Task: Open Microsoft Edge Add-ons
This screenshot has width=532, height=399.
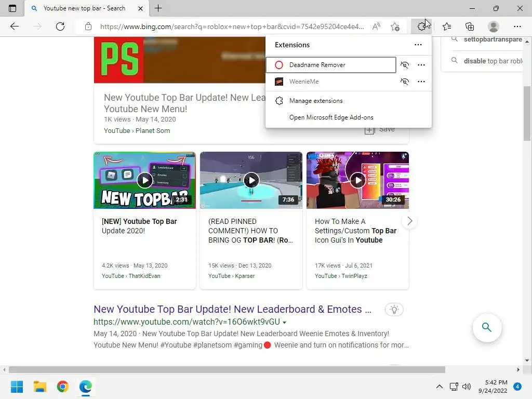Action: (349, 117)
